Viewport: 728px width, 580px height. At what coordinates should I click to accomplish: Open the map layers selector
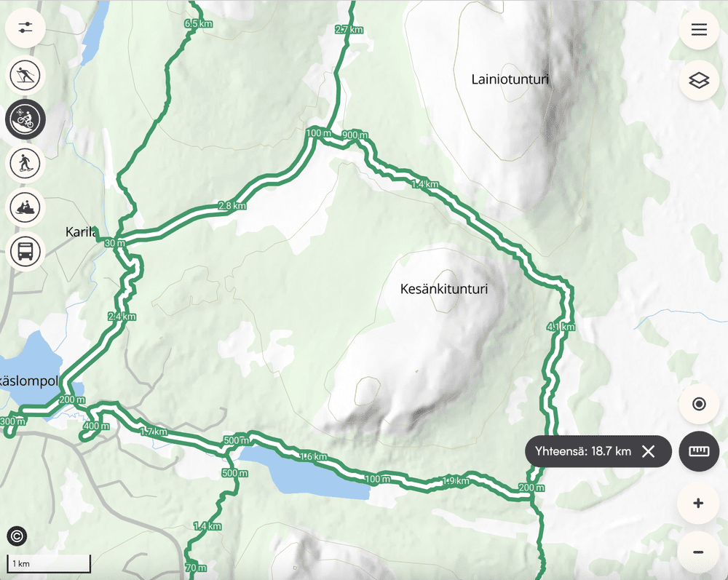click(x=699, y=80)
